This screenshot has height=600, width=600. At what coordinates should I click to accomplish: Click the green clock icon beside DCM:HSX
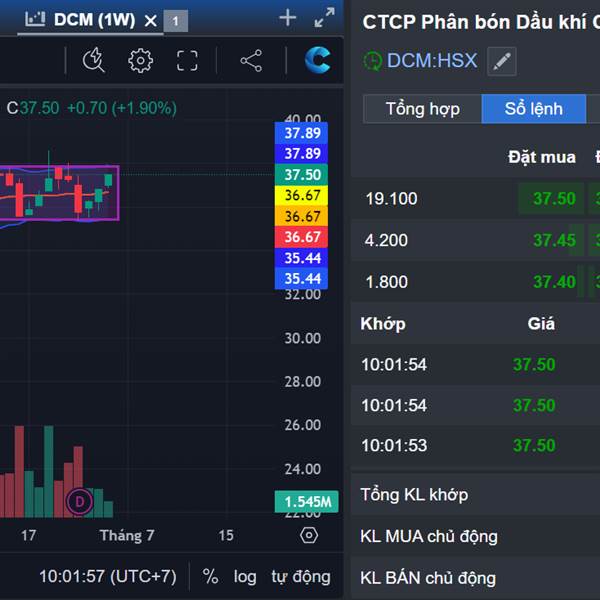[372, 61]
